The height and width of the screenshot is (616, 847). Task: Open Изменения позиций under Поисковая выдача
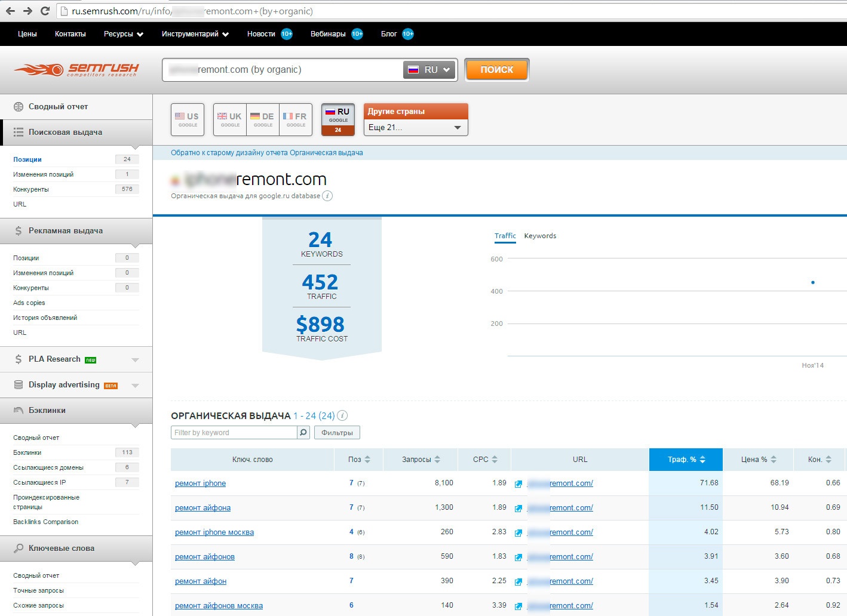44,174
